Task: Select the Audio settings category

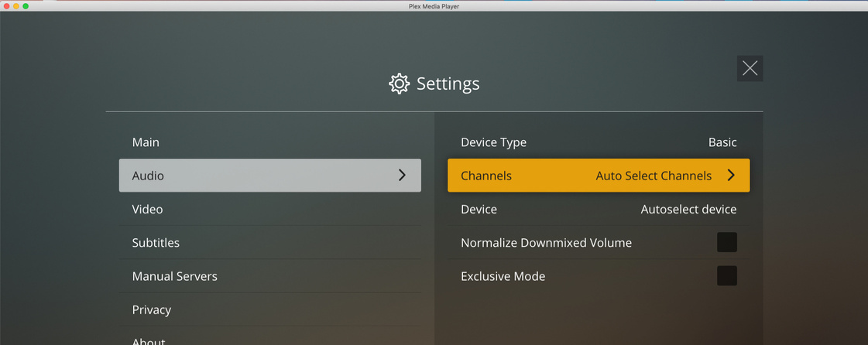Action: (x=270, y=176)
